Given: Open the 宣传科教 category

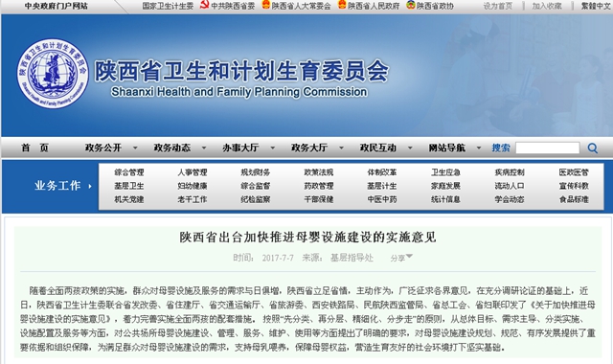Looking at the screenshot, I should click(x=574, y=186).
